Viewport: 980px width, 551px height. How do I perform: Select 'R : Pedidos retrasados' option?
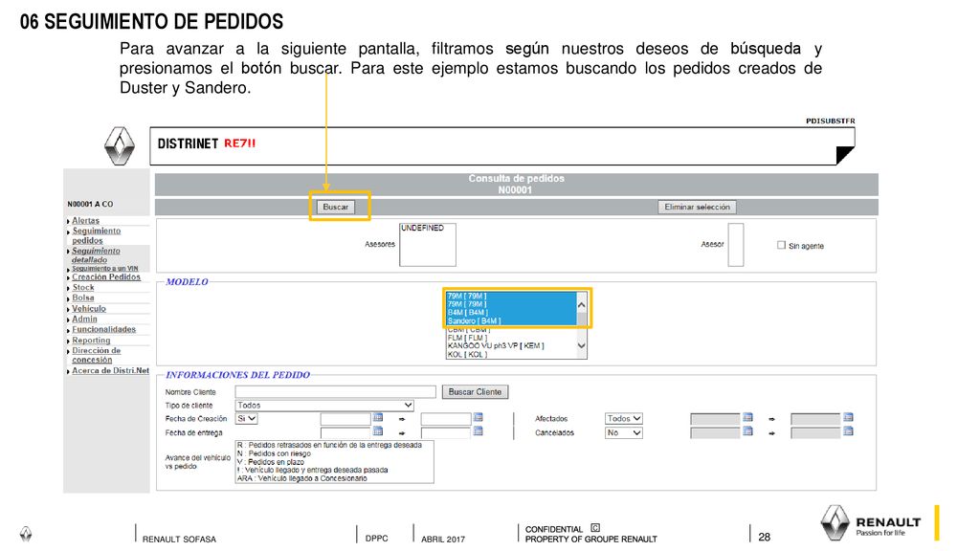coord(334,445)
